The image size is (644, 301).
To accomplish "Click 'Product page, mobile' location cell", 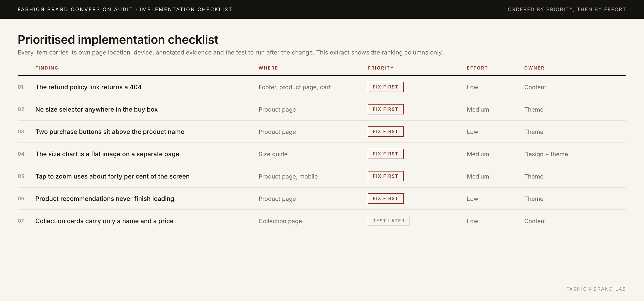I will click(x=288, y=176).
